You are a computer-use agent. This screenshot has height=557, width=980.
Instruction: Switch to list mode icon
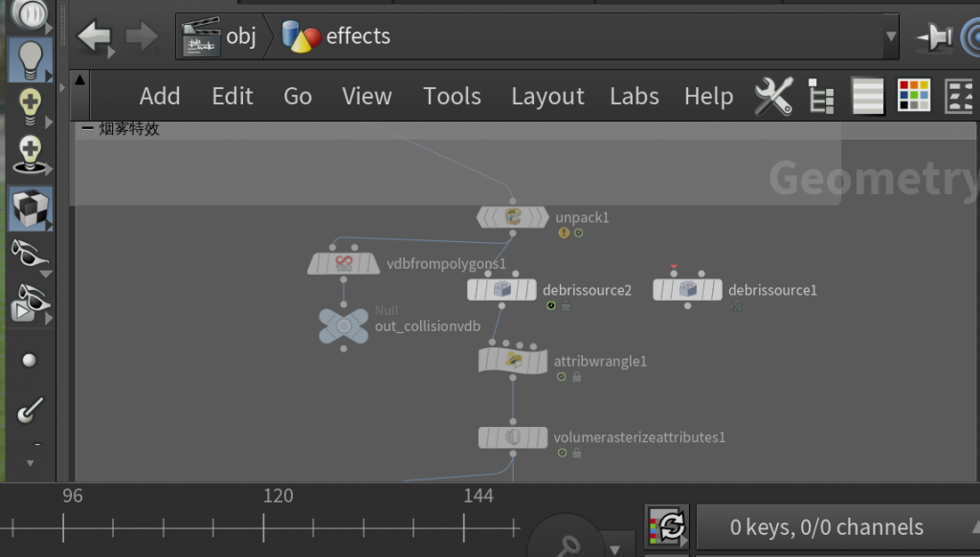867,97
